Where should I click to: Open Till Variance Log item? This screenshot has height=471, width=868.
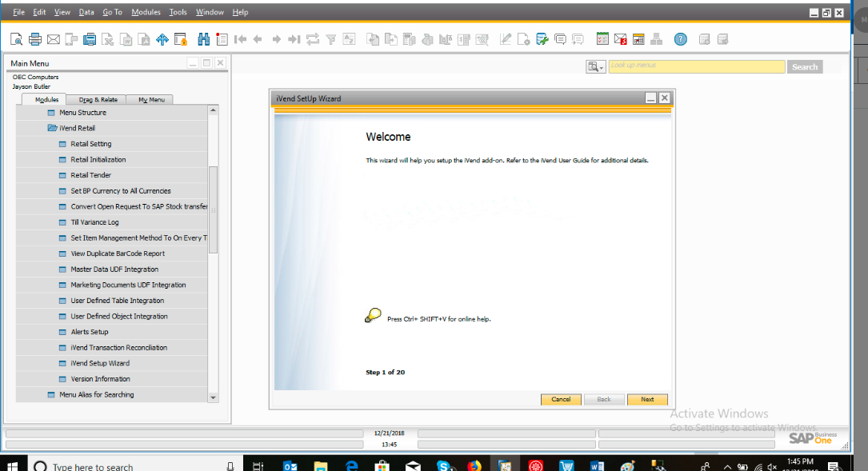(x=94, y=222)
